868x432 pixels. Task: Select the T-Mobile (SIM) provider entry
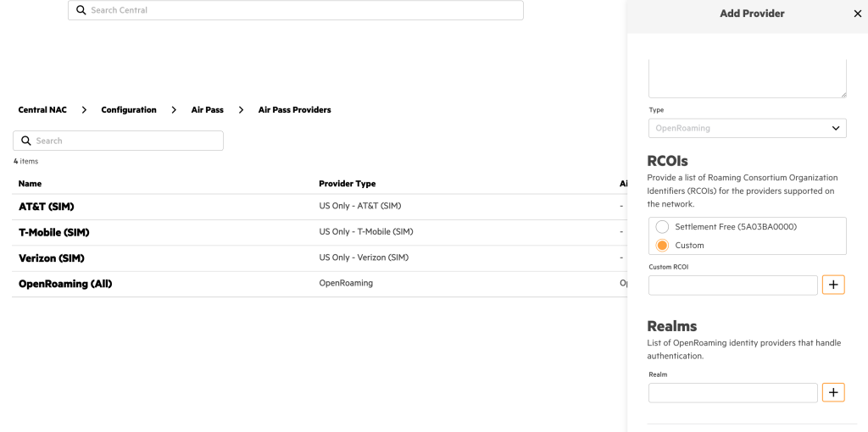pyautogui.click(x=54, y=232)
